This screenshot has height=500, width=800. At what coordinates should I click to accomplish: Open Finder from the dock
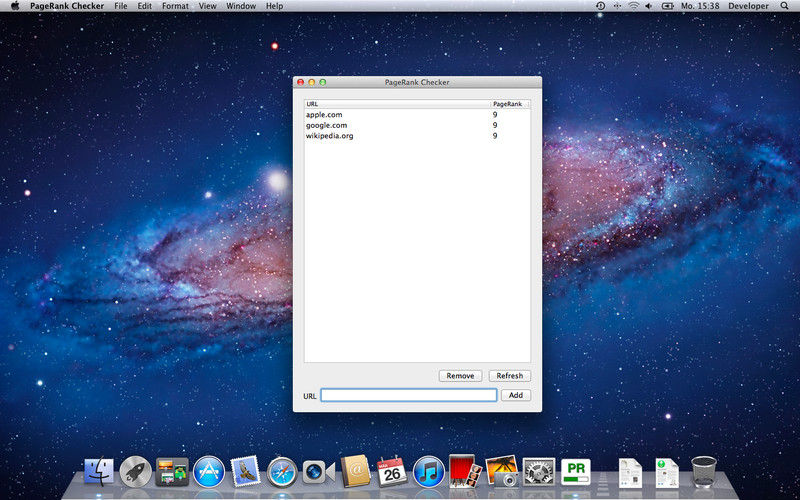(99, 471)
